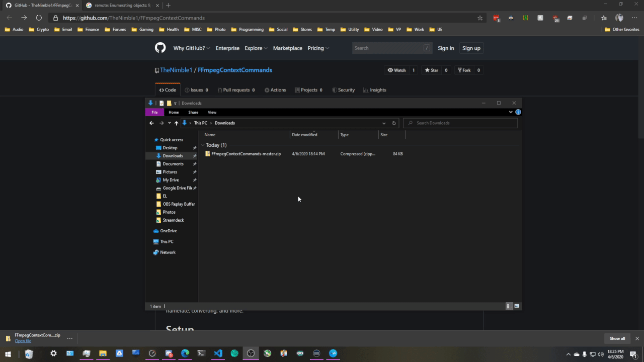Open the Share ribbon tab

pos(193,112)
